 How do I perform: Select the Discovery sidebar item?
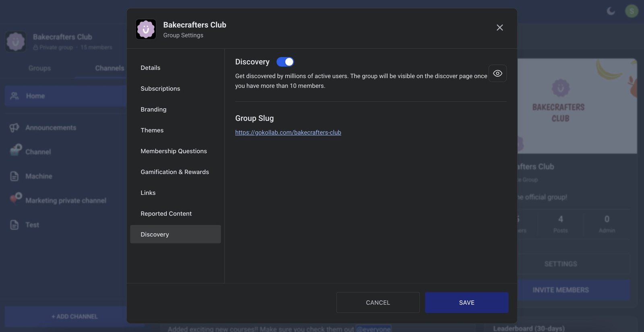175,234
